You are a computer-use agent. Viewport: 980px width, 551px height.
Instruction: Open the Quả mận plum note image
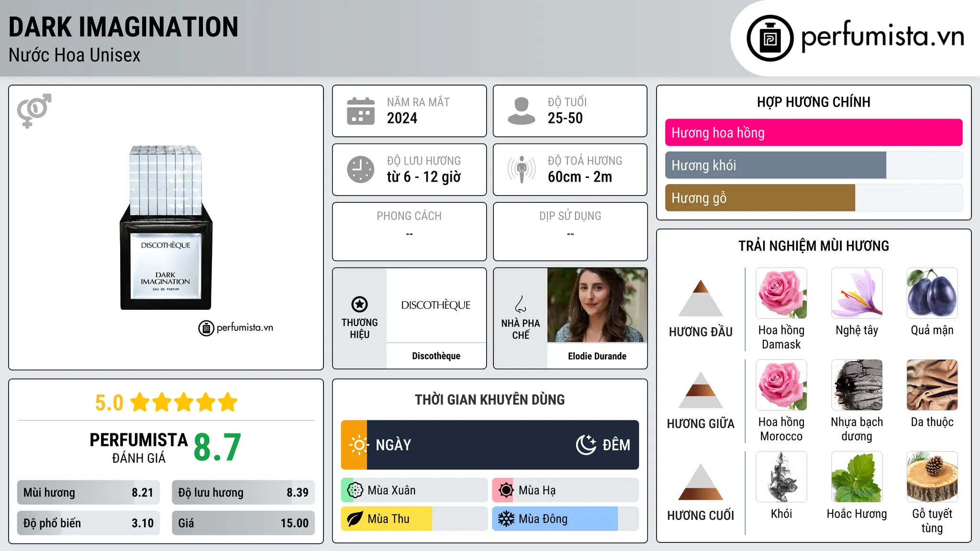pyautogui.click(x=932, y=293)
